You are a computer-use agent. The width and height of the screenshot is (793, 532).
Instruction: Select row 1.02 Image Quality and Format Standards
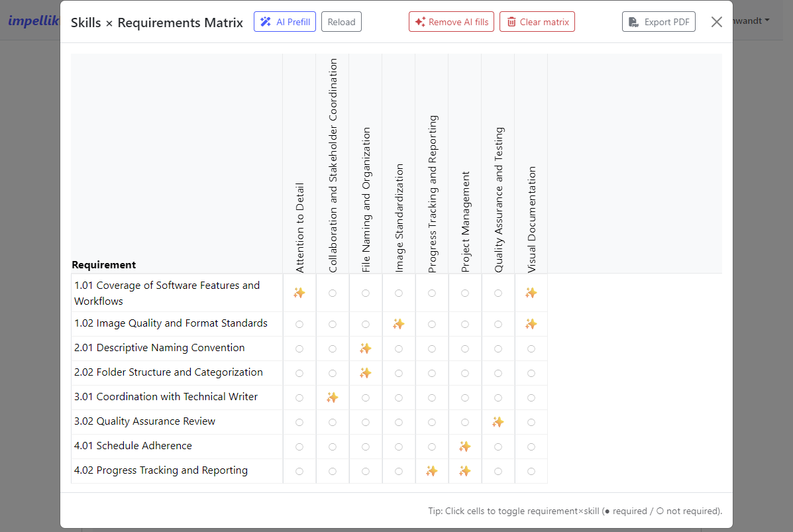[176, 324]
